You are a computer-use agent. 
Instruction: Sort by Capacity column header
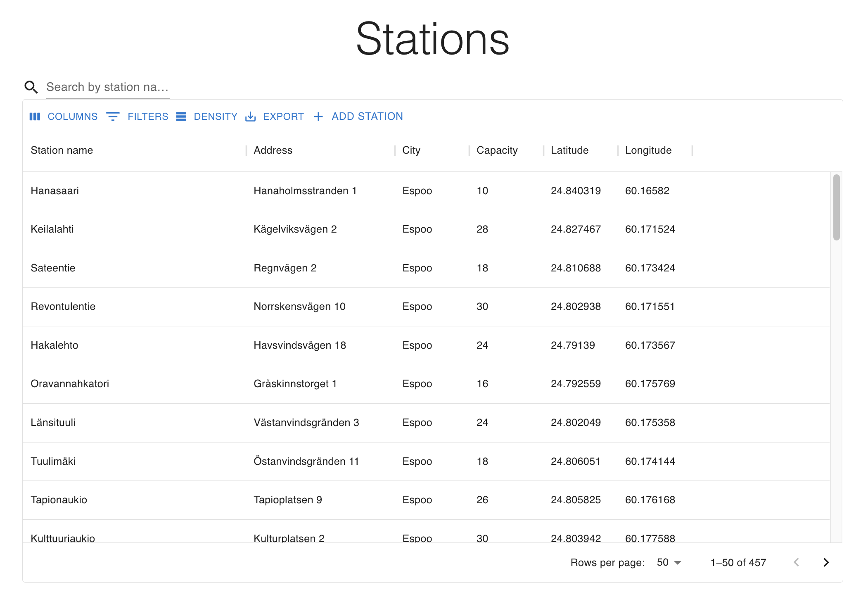click(497, 150)
